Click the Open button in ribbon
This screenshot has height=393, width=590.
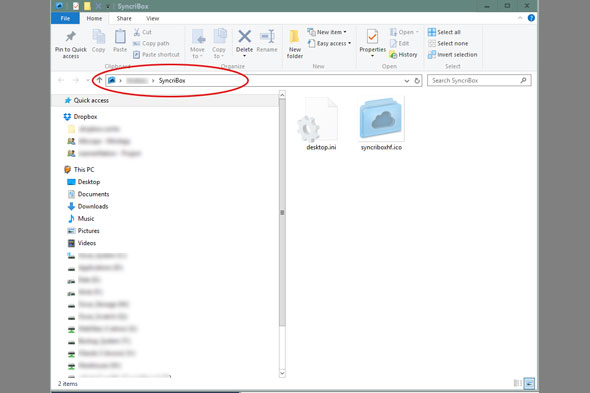pos(404,32)
